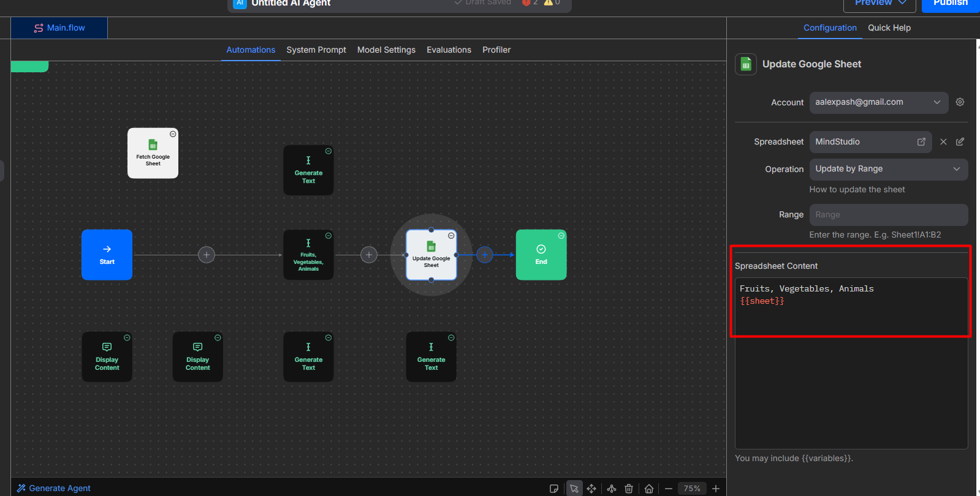The width and height of the screenshot is (980, 496).
Task: Open the Account dropdown
Action: [x=878, y=103]
